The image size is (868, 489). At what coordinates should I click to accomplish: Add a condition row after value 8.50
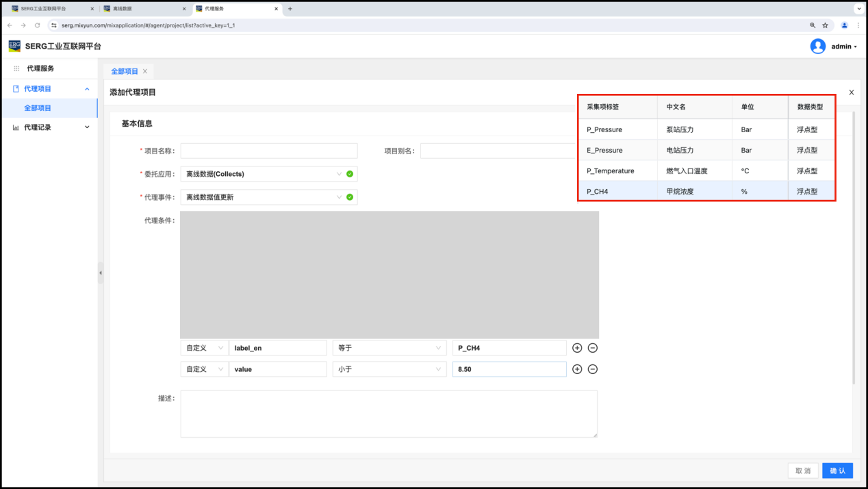(x=577, y=369)
